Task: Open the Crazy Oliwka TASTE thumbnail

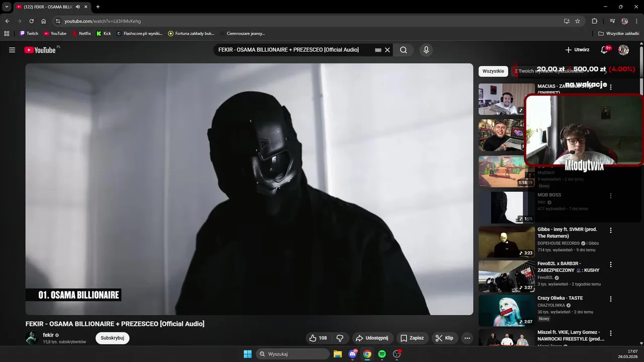Action: point(506,311)
